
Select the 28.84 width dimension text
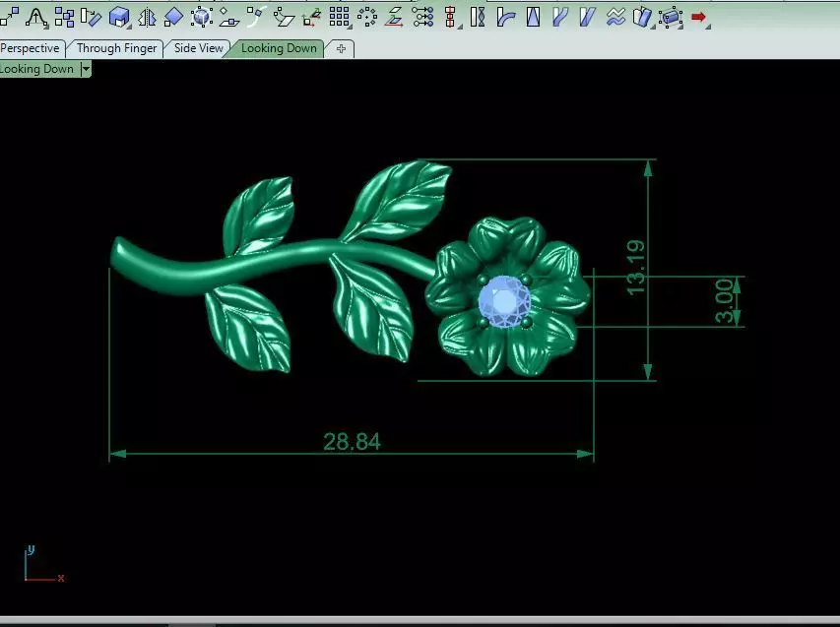(x=352, y=442)
